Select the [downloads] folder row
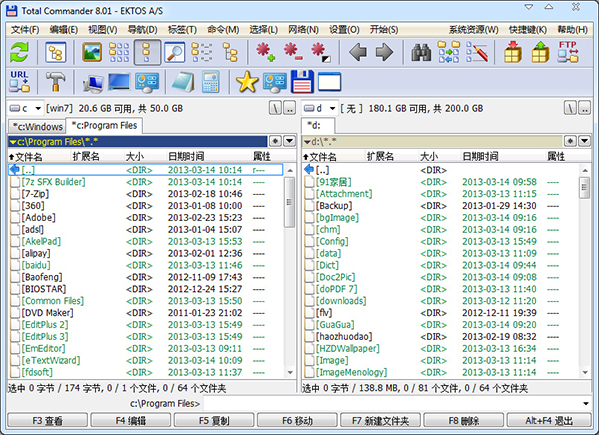599x435 pixels. (x=440, y=301)
